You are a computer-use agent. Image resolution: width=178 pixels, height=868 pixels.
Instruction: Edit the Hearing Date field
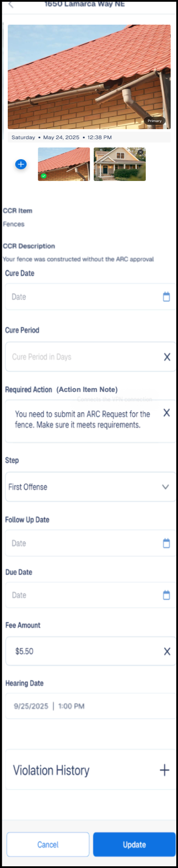pos(90,706)
